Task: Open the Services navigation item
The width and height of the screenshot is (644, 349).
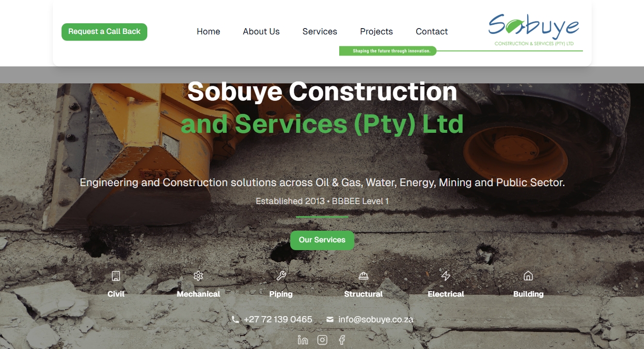Action: point(320,32)
